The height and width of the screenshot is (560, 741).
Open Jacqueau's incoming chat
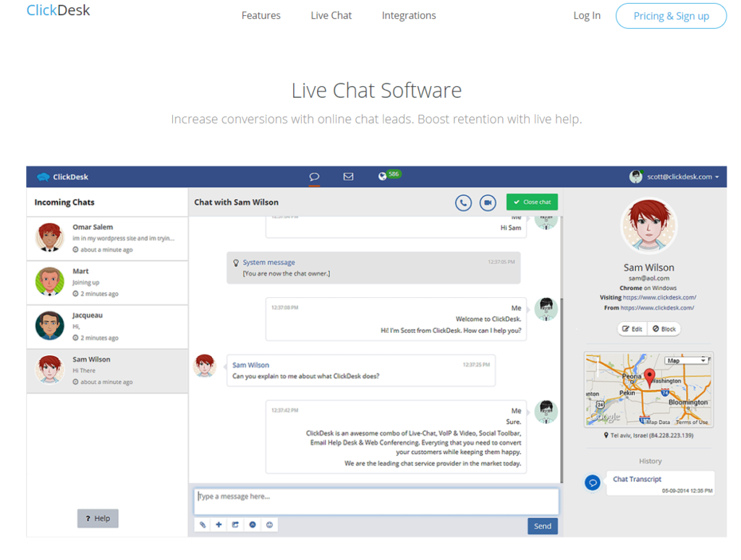point(107,326)
